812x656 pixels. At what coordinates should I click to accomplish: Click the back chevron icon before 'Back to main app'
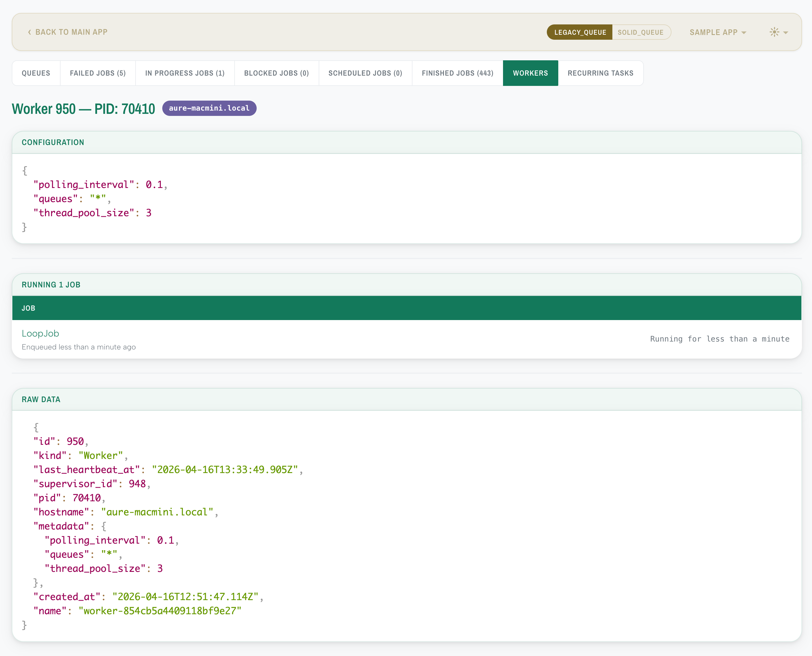[29, 32]
